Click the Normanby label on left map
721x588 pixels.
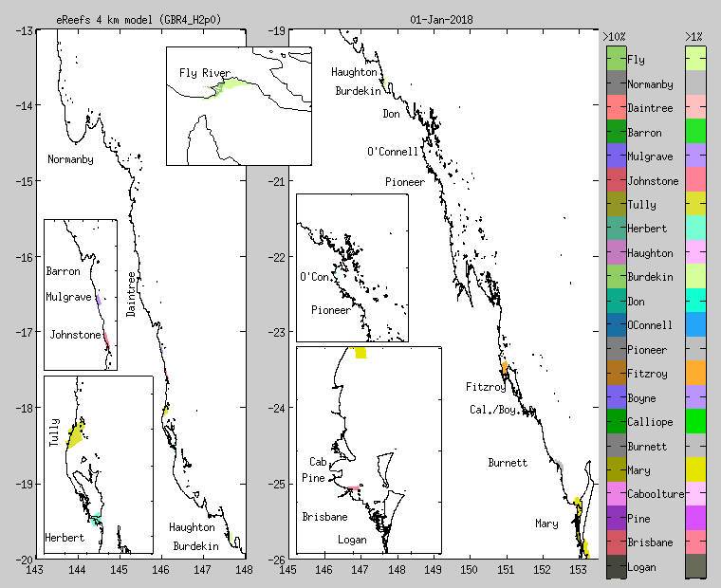pos(70,159)
